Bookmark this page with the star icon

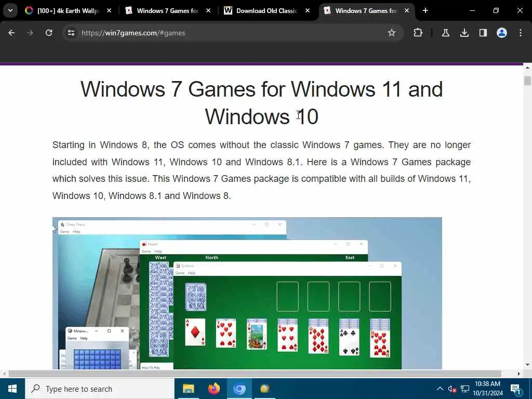(392, 33)
